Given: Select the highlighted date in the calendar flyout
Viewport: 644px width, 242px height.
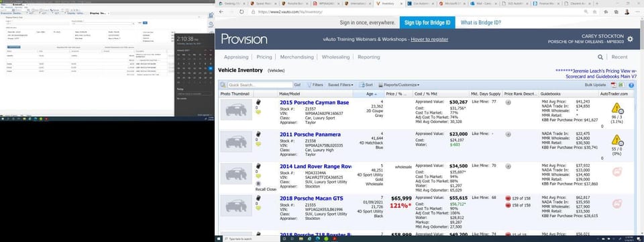Looking at the screenshot, I should click(211, 68).
